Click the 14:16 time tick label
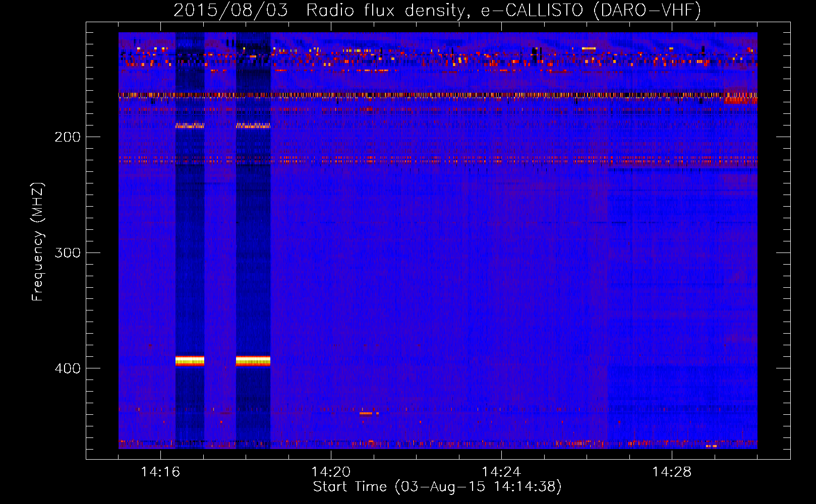The height and width of the screenshot is (504, 816). [160, 472]
